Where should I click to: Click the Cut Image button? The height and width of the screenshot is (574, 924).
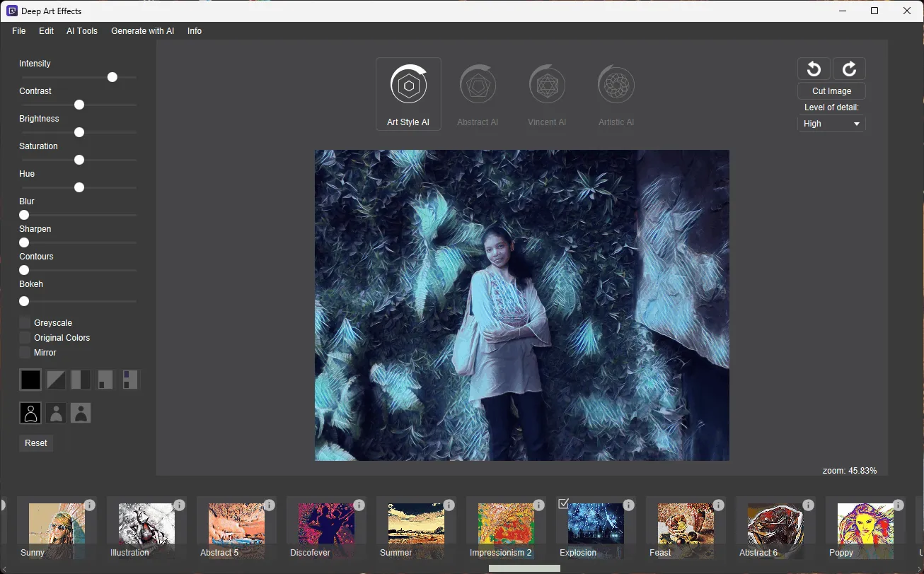click(831, 91)
